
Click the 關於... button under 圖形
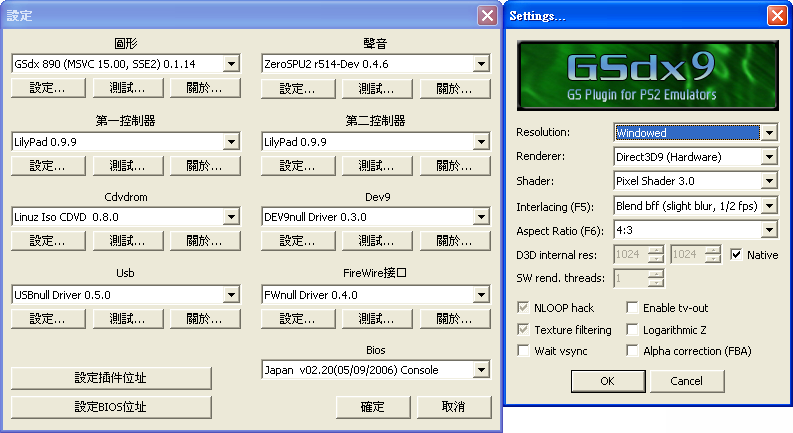click(x=205, y=88)
